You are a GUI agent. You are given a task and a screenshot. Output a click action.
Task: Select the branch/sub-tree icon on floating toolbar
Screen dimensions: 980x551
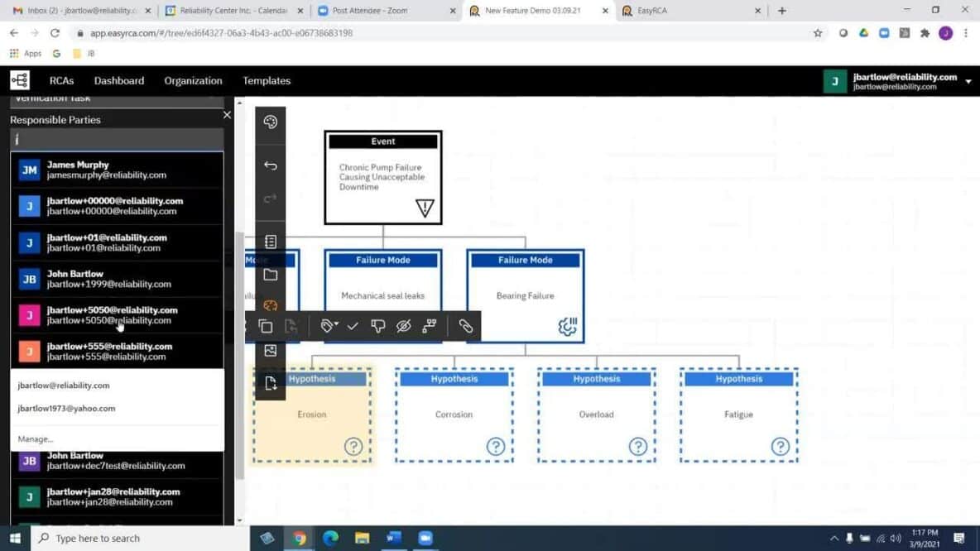tap(429, 325)
